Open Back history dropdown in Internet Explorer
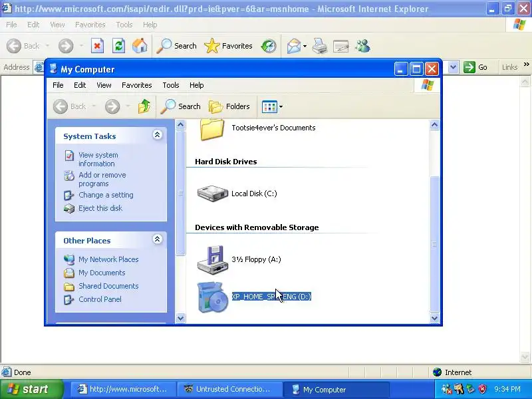532x399 pixels. pyautogui.click(x=47, y=46)
